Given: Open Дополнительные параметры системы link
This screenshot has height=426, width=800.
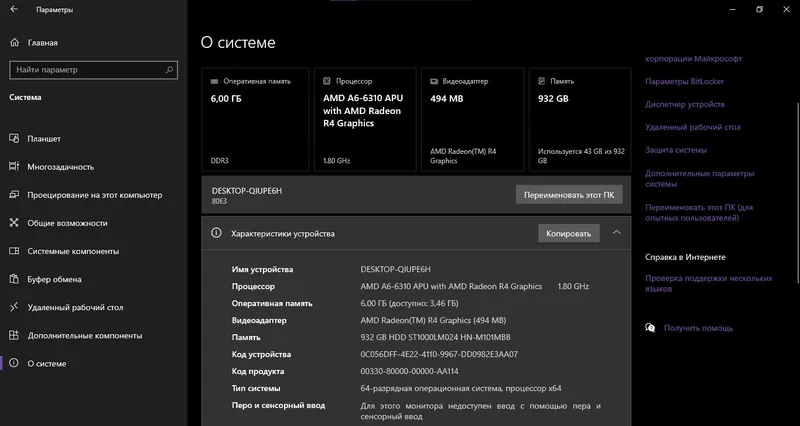Looking at the screenshot, I should pyautogui.click(x=699, y=179).
